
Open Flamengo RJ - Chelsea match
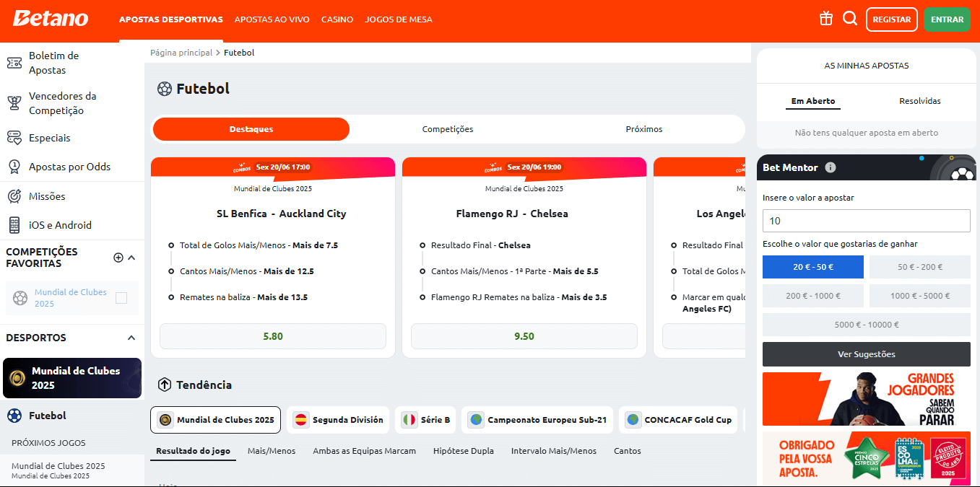tap(512, 214)
